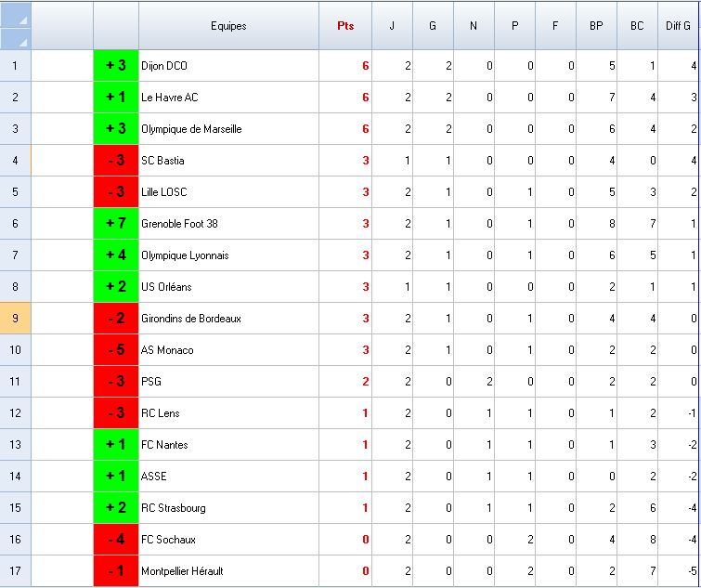Click the Montpellier Hérault team name
Screen dimensions: 701x588
[x=183, y=571]
